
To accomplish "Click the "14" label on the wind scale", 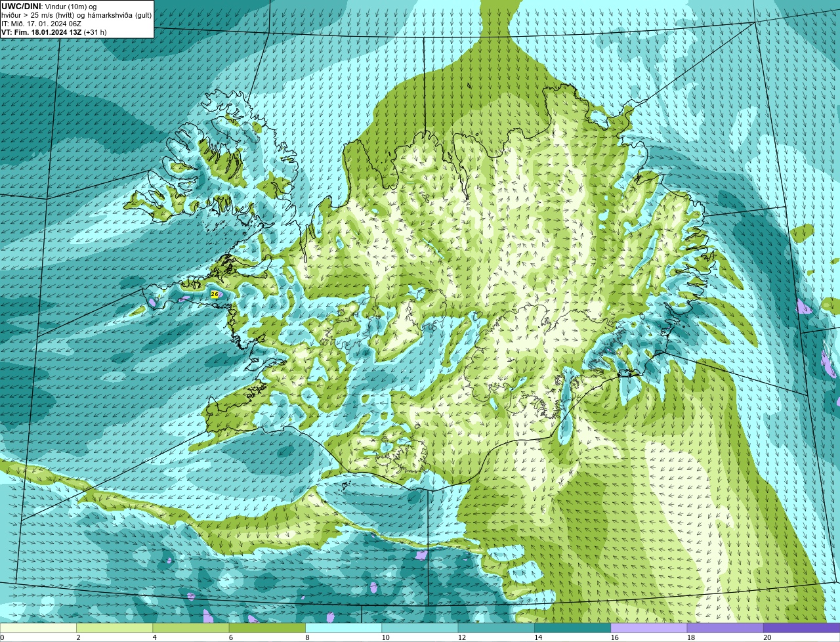I will [538, 637].
